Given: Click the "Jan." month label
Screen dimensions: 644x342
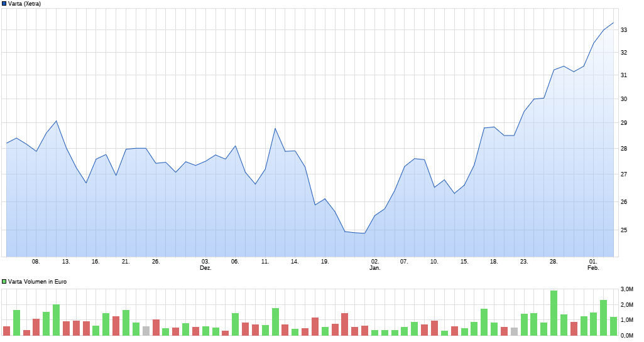Looking at the screenshot, I should pyautogui.click(x=374, y=268).
